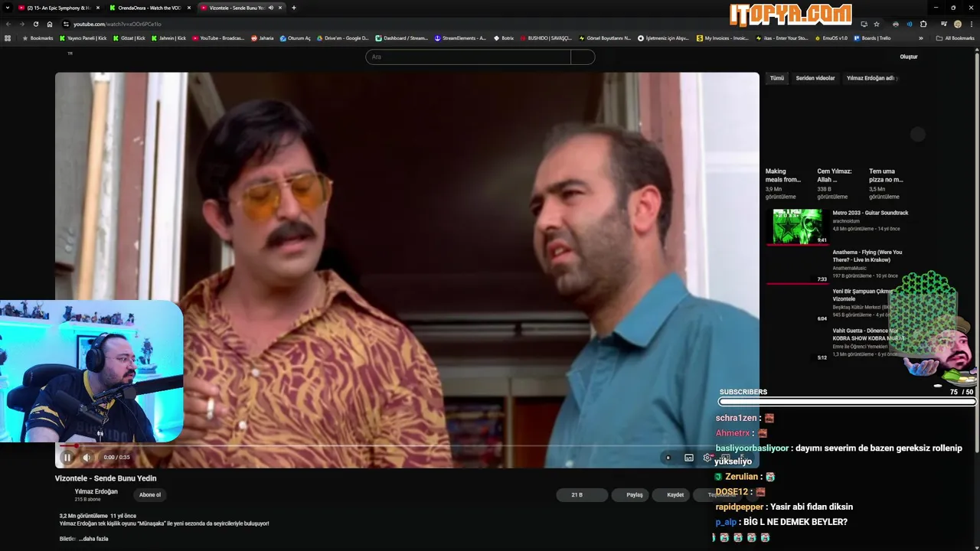Open the Oturum Aç bookmark
The height and width of the screenshot is (551, 980).
[x=296, y=38]
